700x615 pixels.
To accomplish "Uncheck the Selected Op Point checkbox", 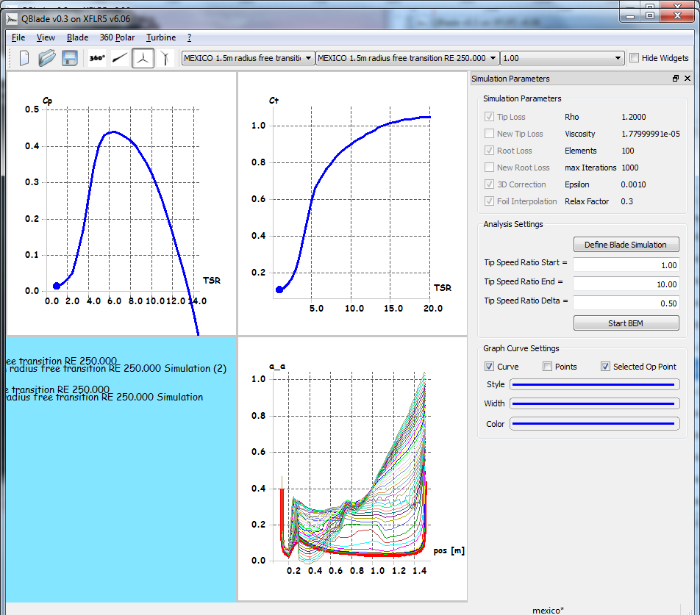I will pyautogui.click(x=606, y=367).
